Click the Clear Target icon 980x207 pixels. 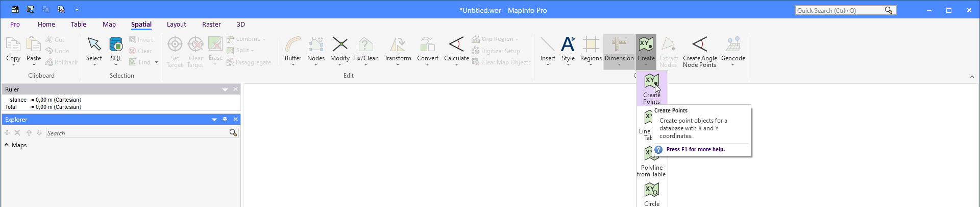pos(195,44)
